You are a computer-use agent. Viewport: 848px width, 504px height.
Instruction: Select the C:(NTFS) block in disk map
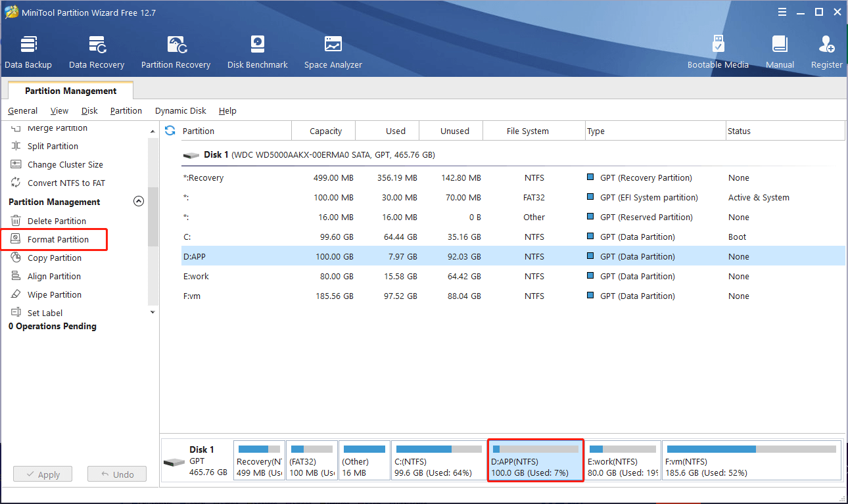click(437, 461)
